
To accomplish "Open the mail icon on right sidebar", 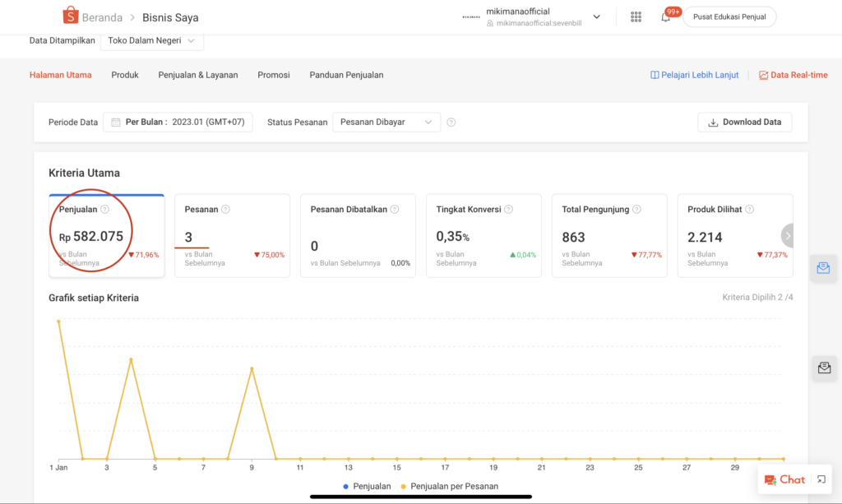I will point(823,368).
